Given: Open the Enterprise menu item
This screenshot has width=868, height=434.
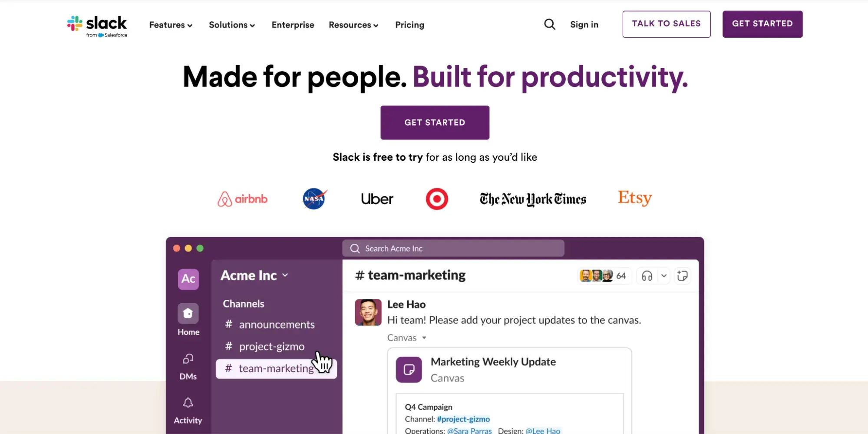Looking at the screenshot, I should (x=293, y=25).
